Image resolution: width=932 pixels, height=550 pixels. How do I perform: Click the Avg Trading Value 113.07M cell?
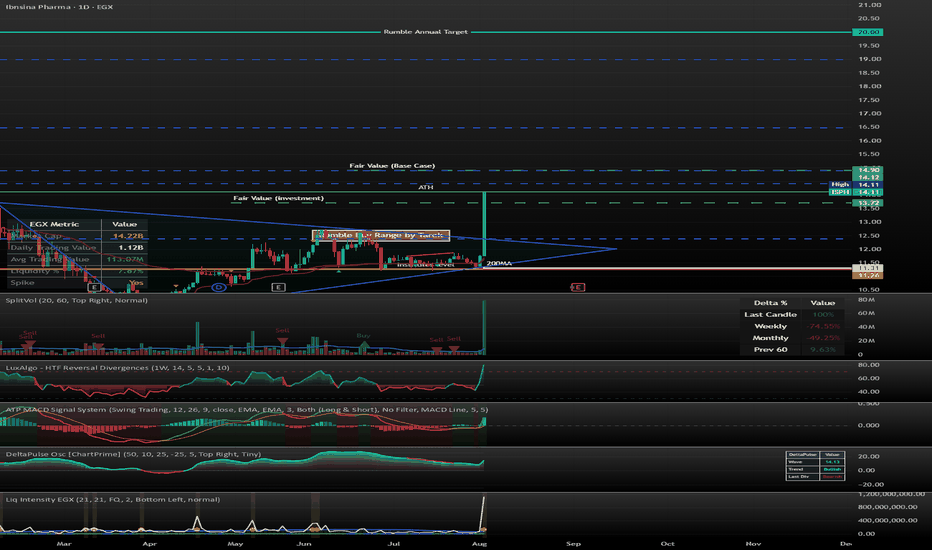click(x=125, y=259)
